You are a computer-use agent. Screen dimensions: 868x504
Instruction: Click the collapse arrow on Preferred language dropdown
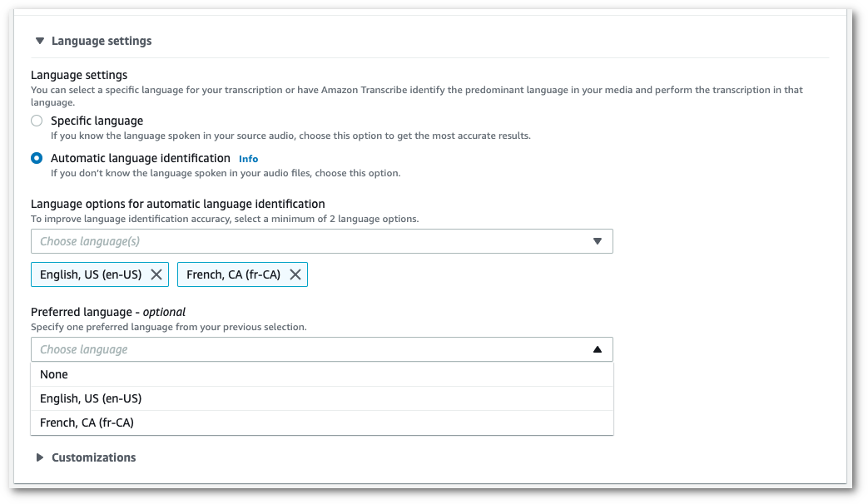tap(597, 349)
